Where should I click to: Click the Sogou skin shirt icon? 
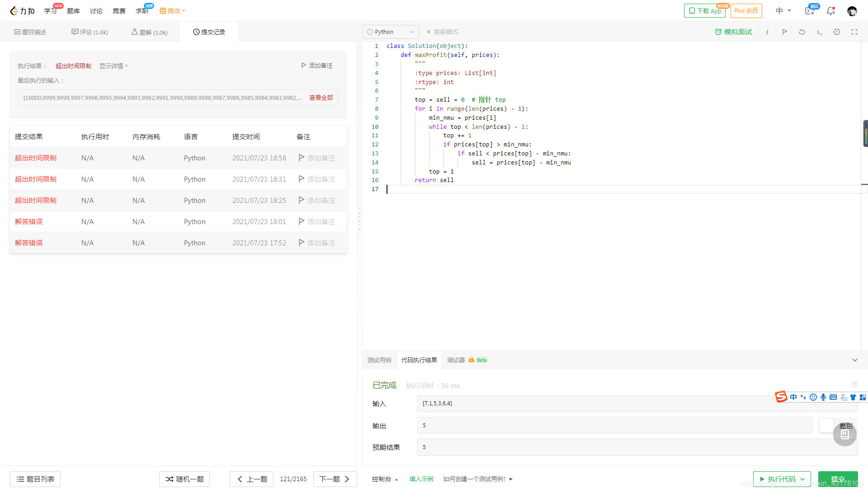click(853, 397)
